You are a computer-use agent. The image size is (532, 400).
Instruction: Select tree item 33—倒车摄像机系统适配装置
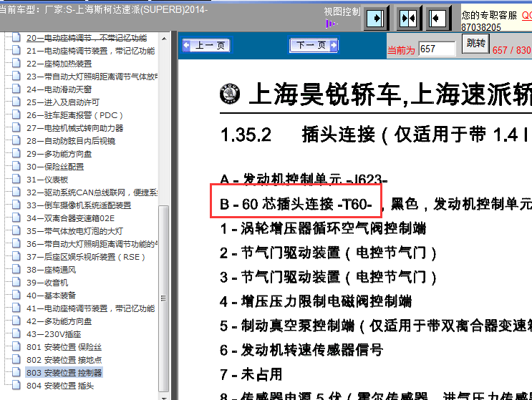(79, 205)
